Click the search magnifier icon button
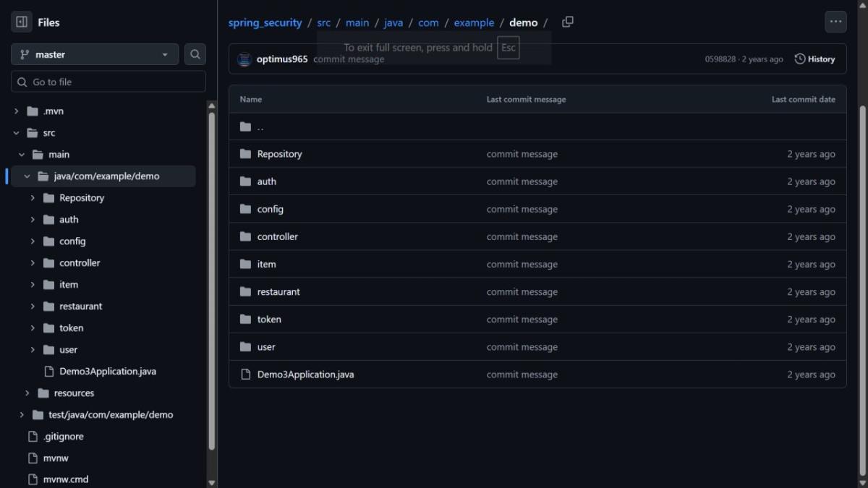Image resolution: width=868 pixels, height=488 pixels. tap(195, 54)
